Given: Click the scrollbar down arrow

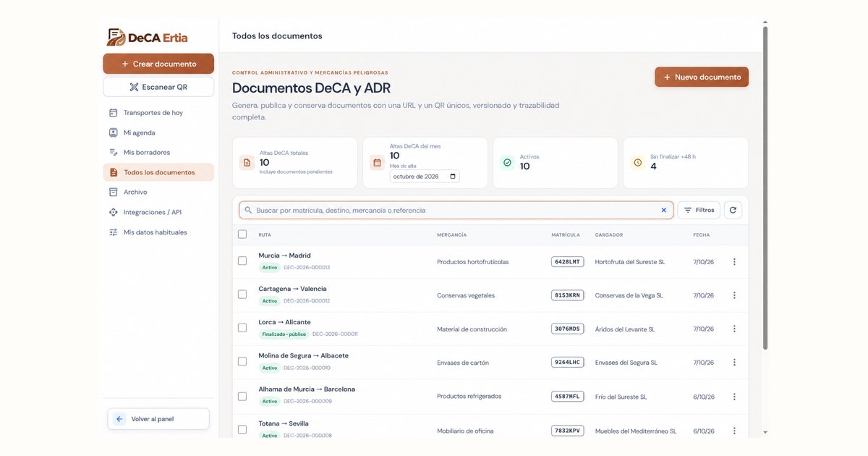Looking at the screenshot, I should coord(765,432).
